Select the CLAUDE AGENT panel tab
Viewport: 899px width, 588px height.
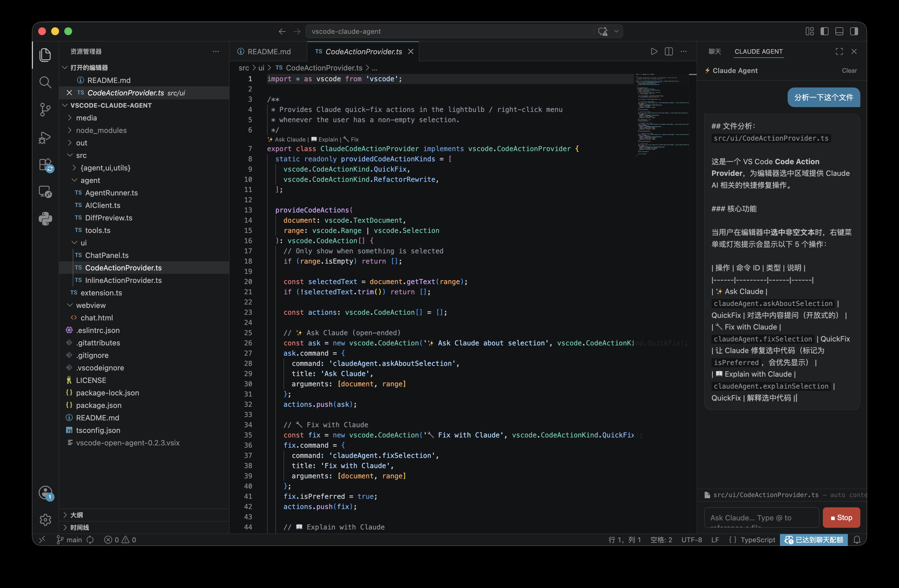point(758,51)
